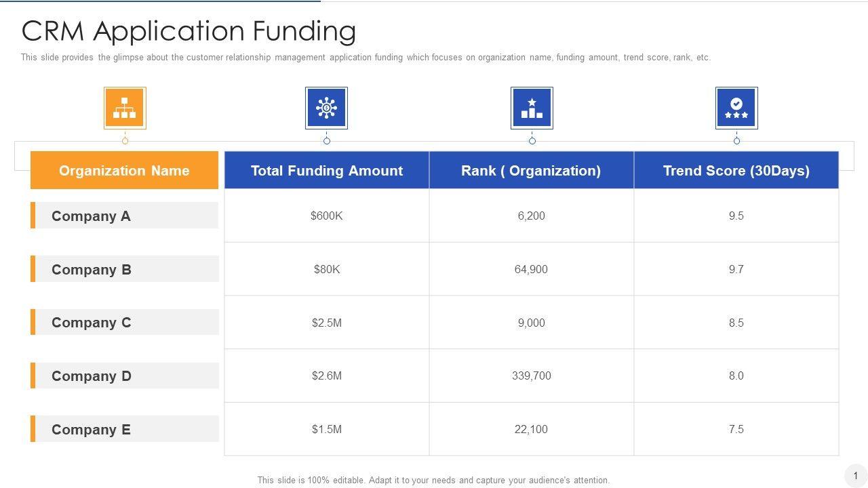This screenshot has height=488, width=868.
Task: Click the connector dot under ranking icon
Action: (532, 141)
